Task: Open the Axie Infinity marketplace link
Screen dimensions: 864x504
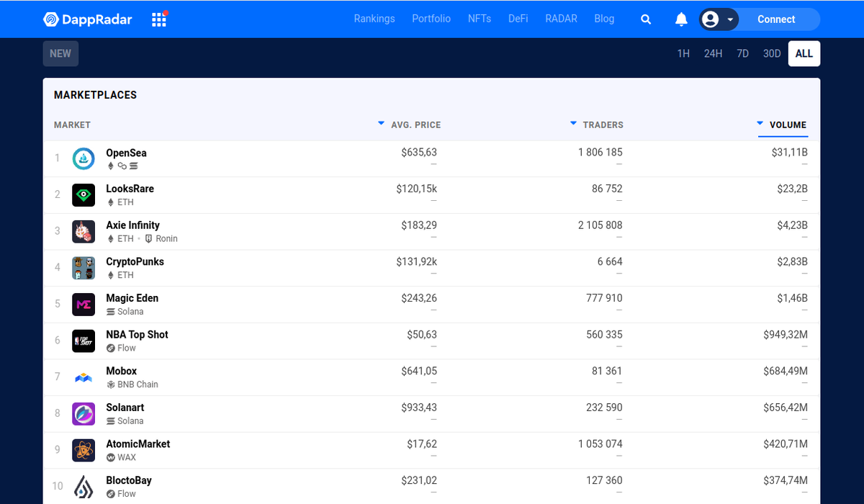Action: pos(132,225)
